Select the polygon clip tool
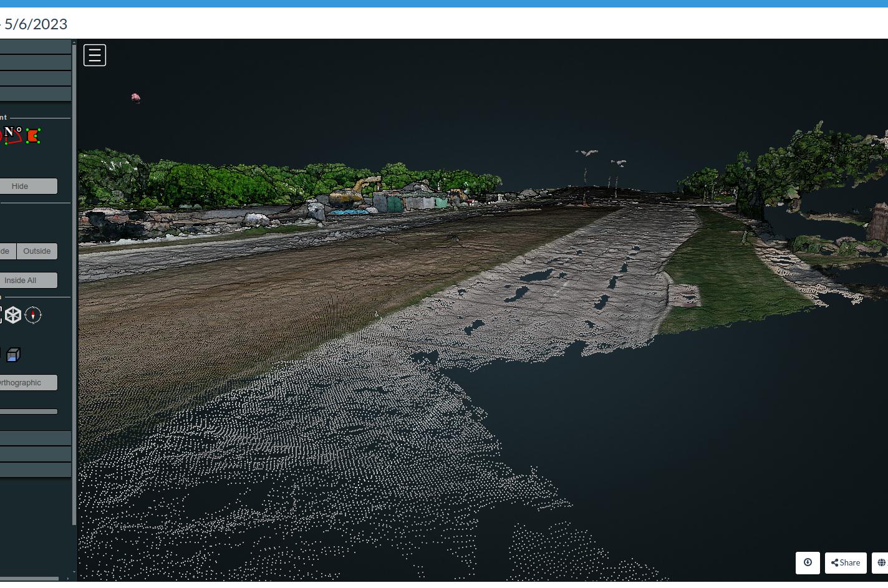This screenshot has width=888, height=588. click(x=33, y=136)
